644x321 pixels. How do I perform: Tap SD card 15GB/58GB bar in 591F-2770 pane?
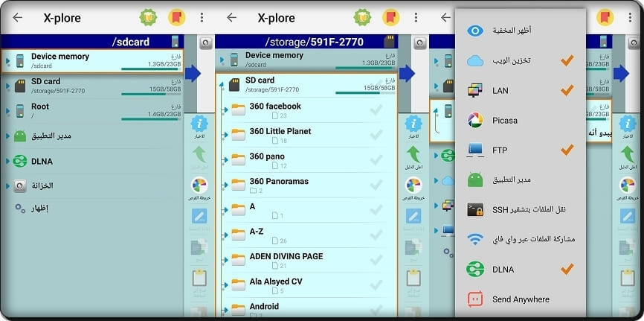pyautogui.click(x=365, y=93)
